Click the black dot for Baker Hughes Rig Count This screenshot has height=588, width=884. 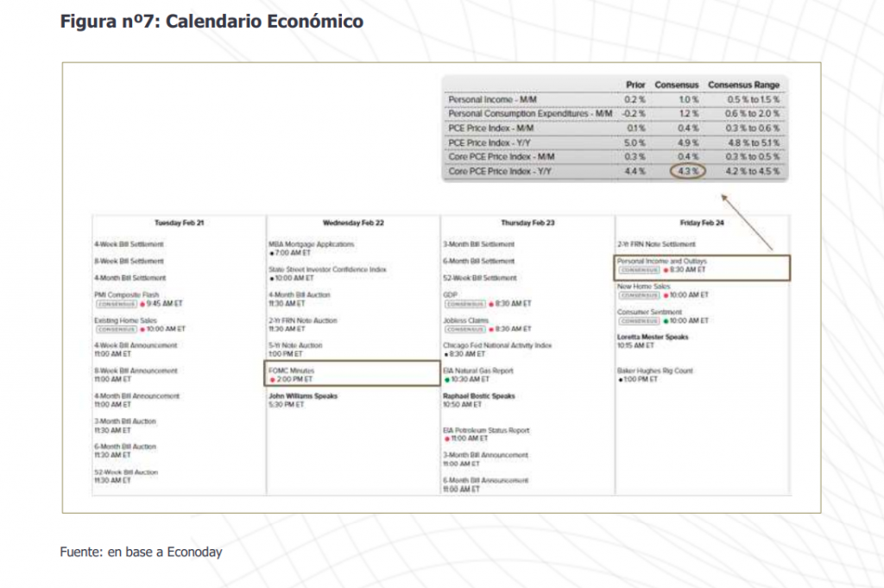coord(620,379)
